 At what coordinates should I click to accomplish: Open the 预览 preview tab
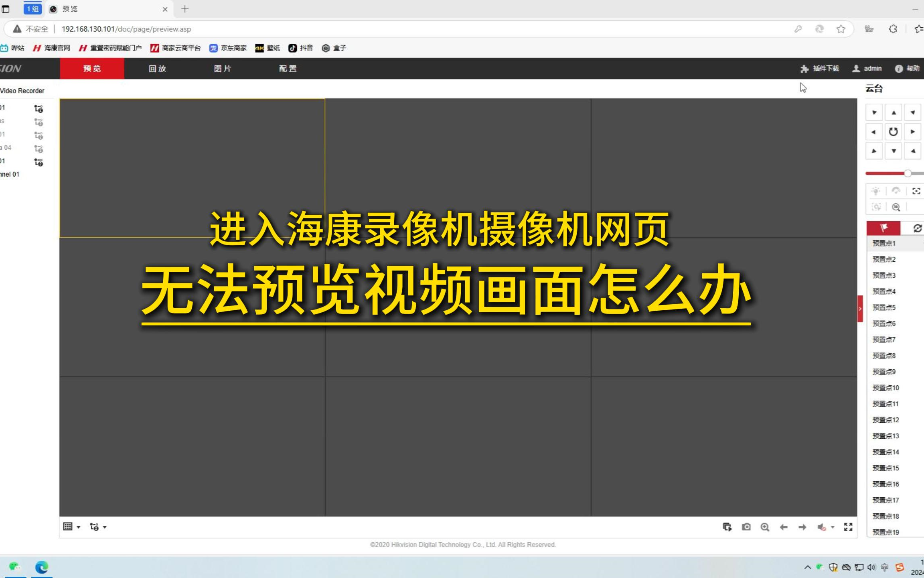point(92,69)
